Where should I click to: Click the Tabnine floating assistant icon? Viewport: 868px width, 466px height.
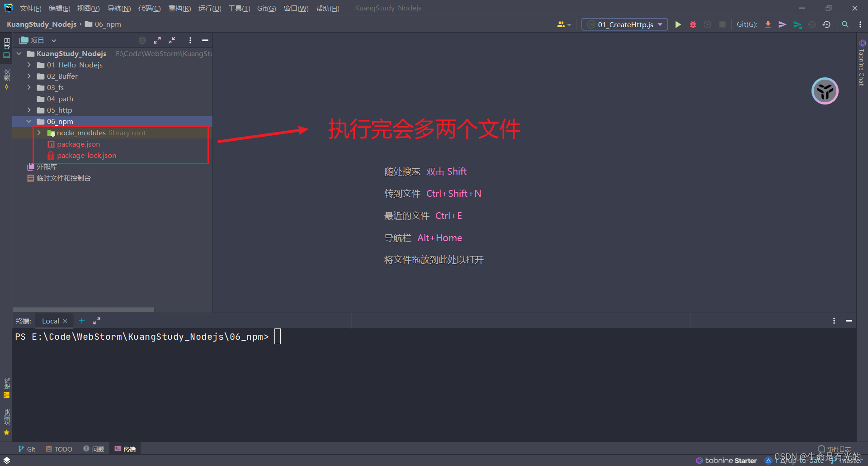[x=825, y=91]
